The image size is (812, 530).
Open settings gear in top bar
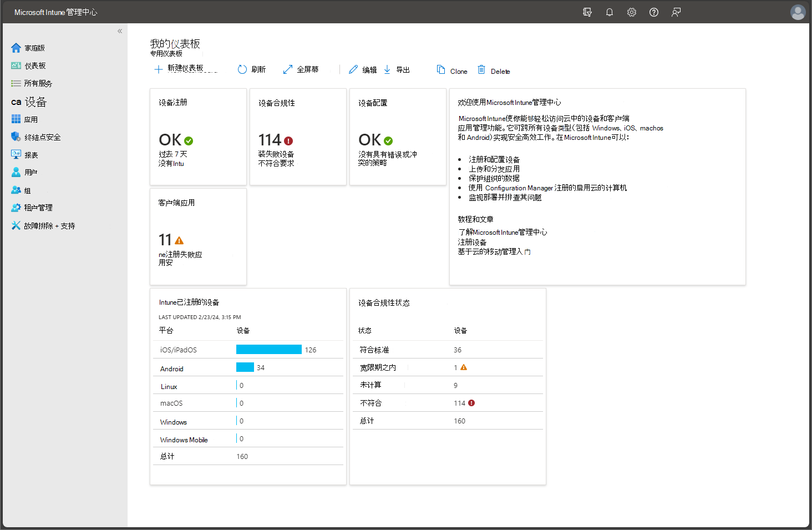[632, 12]
